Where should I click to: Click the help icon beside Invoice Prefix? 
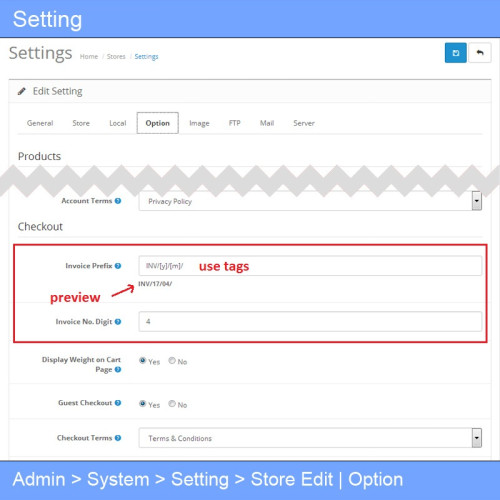pos(118,266)
